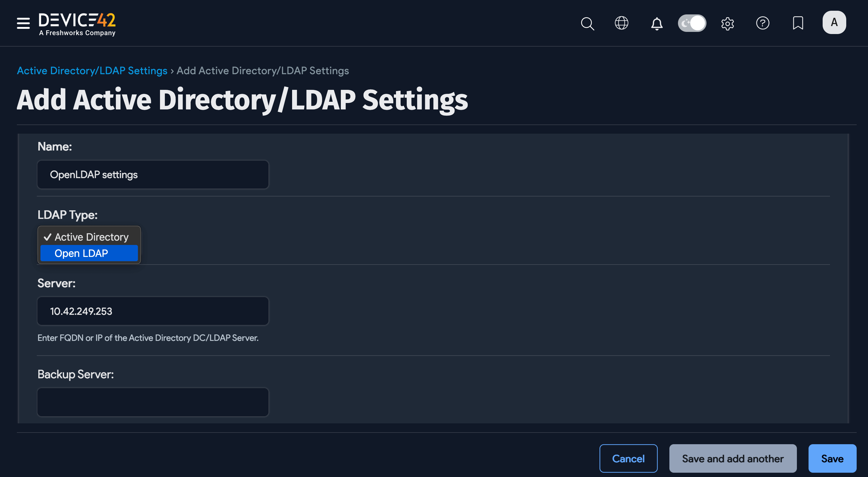Open the global search
Screen dimensions: 868x477
point(587,23)
